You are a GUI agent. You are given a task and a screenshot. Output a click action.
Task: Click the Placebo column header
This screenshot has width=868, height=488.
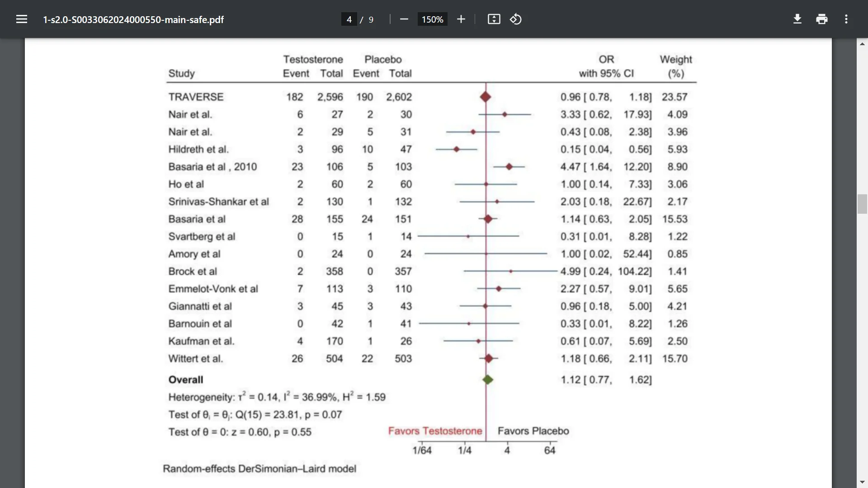[x=383, y=60]
